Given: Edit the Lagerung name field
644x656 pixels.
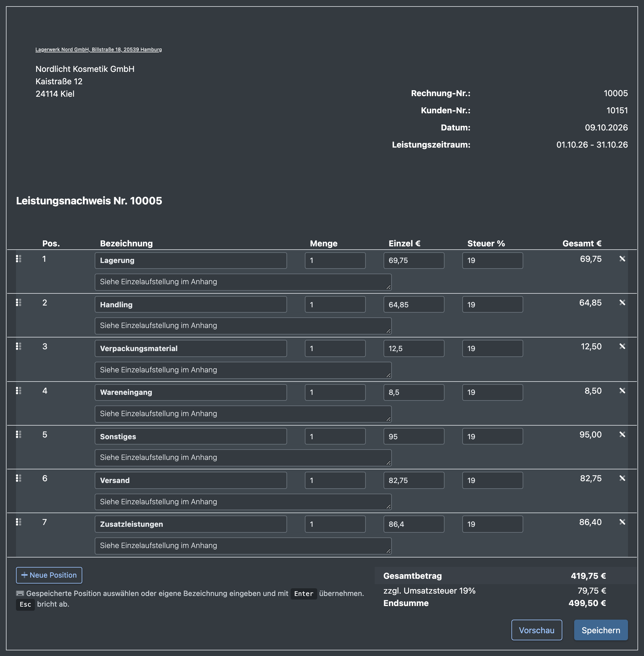Looking at the screenshot, I should 191,261.
